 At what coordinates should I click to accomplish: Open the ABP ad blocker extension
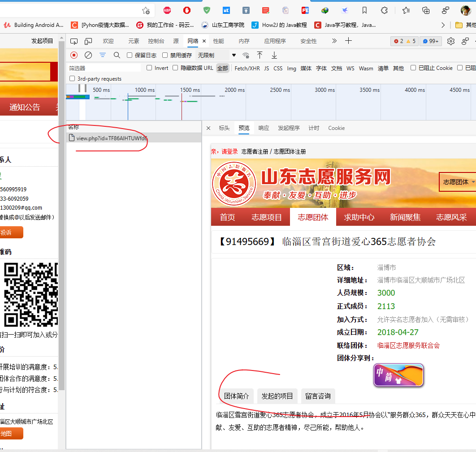click(167, 11)
